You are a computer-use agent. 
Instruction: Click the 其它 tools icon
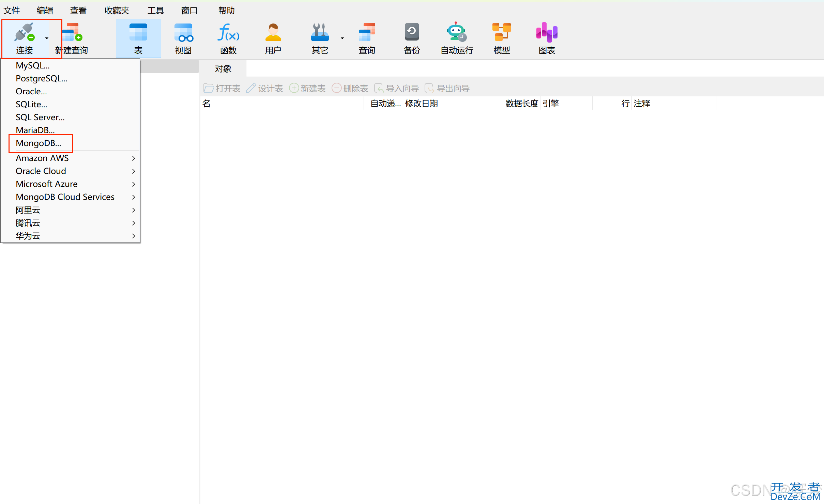(320, 32)
